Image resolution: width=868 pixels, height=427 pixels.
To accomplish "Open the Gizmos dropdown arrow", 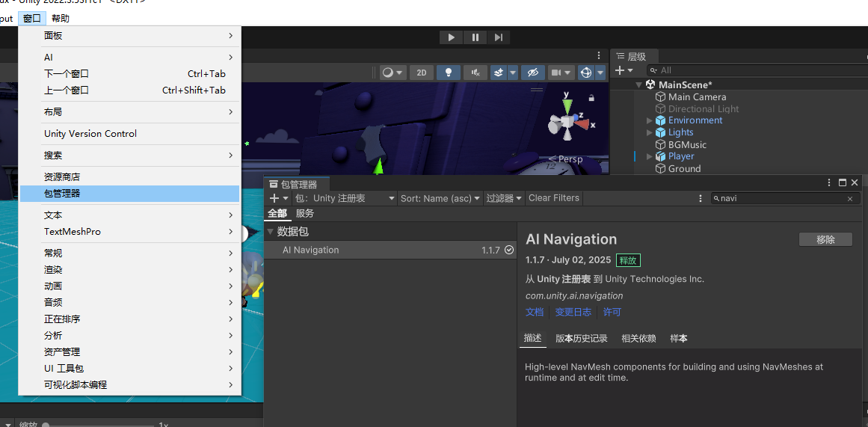I will (x=600, y=73).
